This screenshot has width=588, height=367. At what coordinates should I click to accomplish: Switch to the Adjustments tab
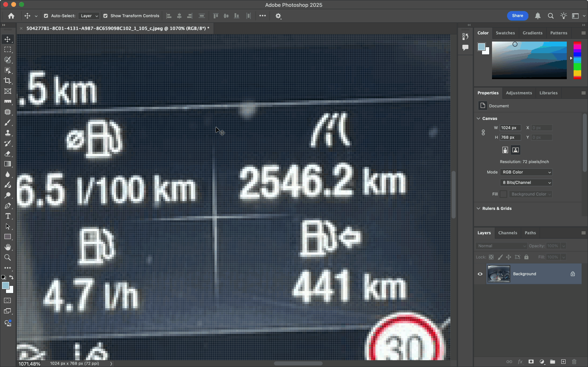click(519, 93)
